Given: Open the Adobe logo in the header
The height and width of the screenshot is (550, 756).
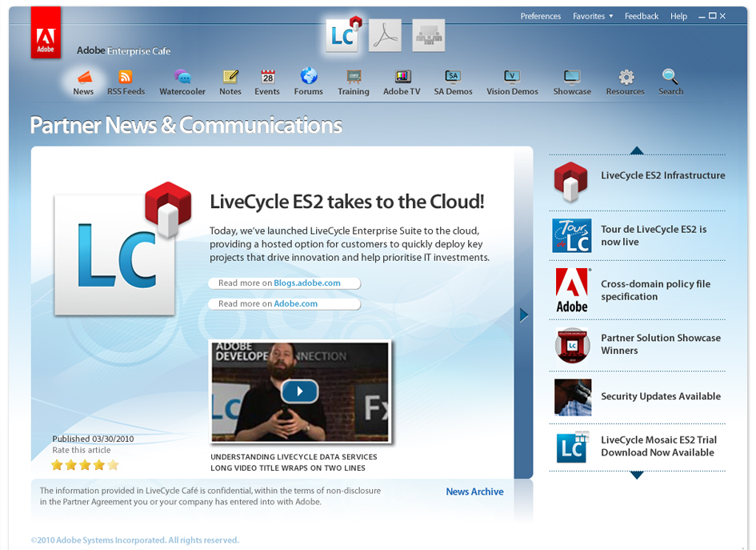Looking at the screenshot, I should (46, 32).
